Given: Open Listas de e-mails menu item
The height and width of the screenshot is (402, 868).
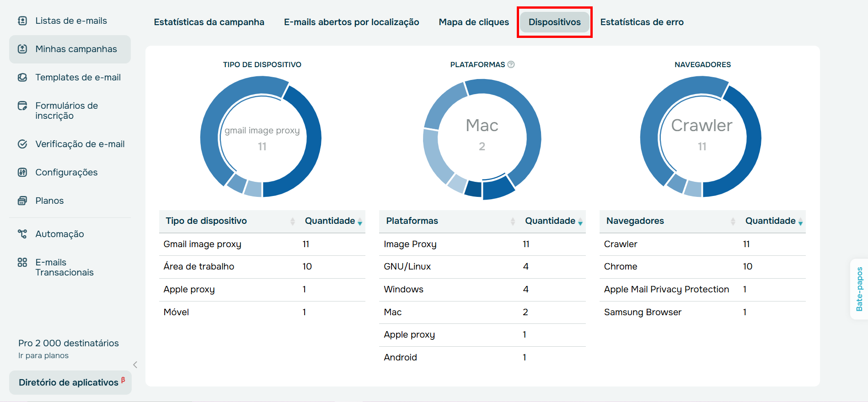Looking at the screenshot, I should pos(70,21).
